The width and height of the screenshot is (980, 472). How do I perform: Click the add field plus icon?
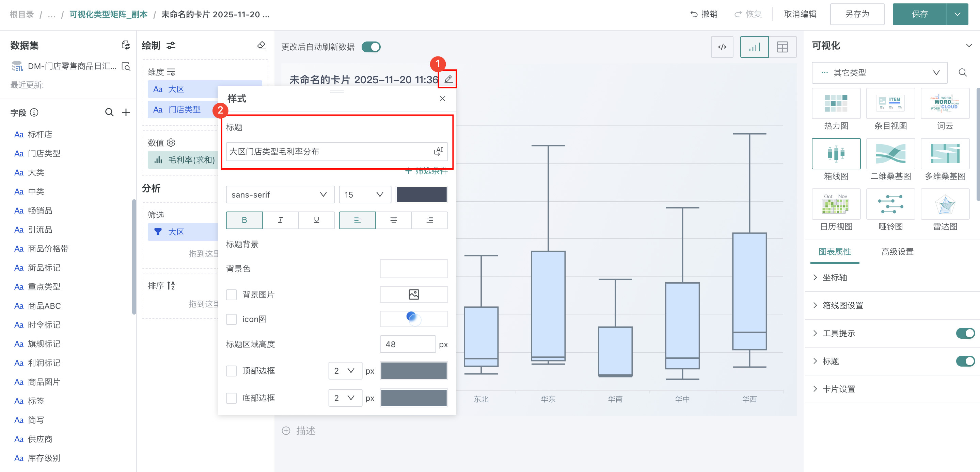[126, 113]
